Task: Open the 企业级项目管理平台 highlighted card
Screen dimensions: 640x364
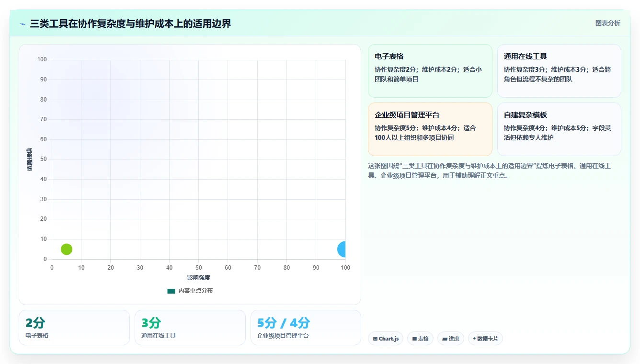Action: (x=430, y=129)
